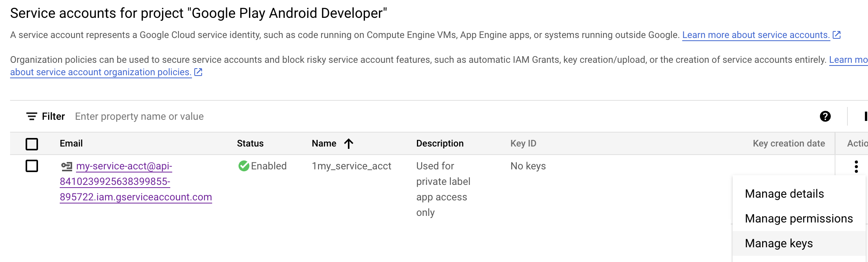This screenshot has height=262, width=868.
Task: Sort by the Status column header
Action: [x=250, y=143]
